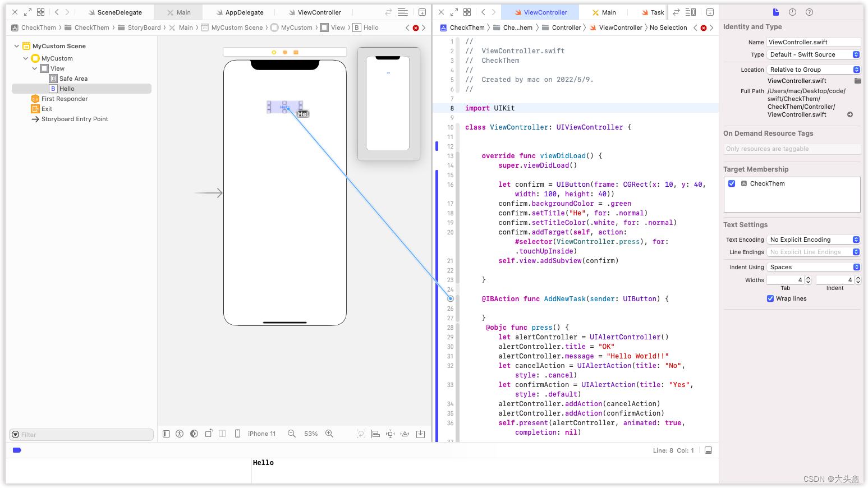868x488 pixels.
Task: Open the Text Encoding dropdown
Action: [x=813, y=240]
